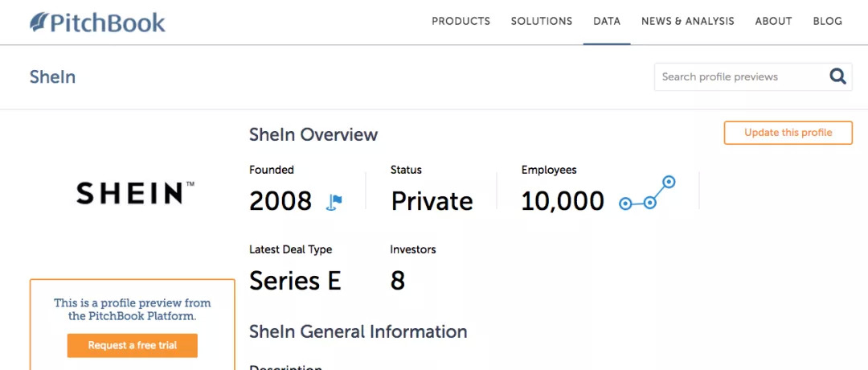This screenshot has width=868, height=370.
Task: Click the search magnifier icon
Action: click(837, 76)
